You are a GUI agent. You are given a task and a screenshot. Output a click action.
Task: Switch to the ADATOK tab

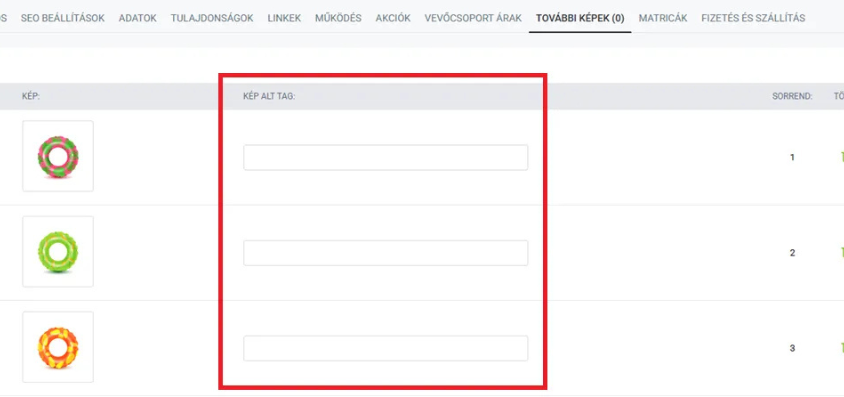138,18
